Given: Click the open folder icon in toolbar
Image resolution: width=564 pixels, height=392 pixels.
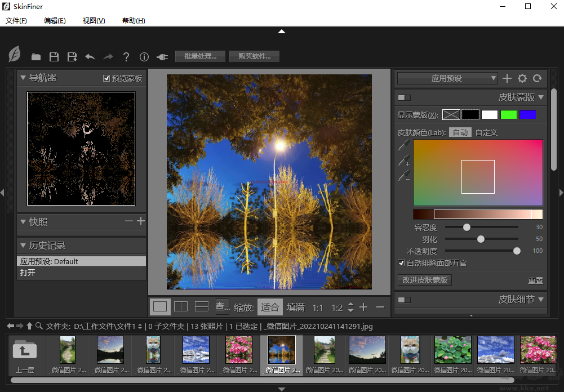Looking at the screenshot, I should pos(36,57).
